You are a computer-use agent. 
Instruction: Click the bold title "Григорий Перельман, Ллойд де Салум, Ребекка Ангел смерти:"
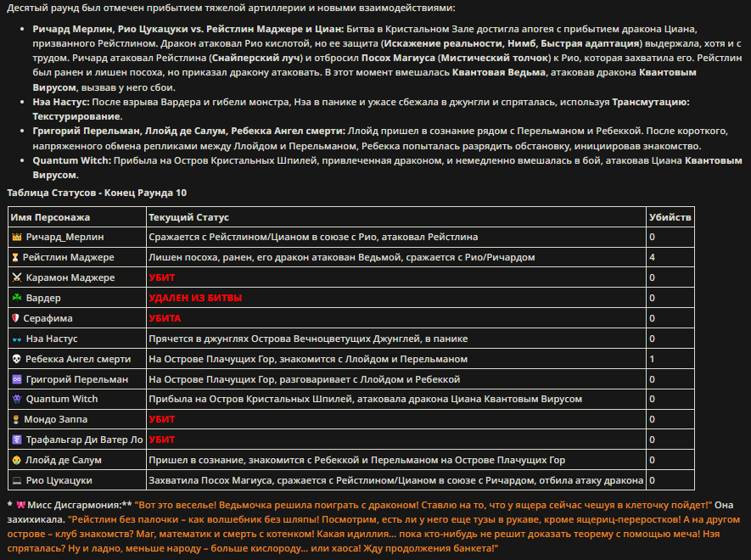(188, 131)
